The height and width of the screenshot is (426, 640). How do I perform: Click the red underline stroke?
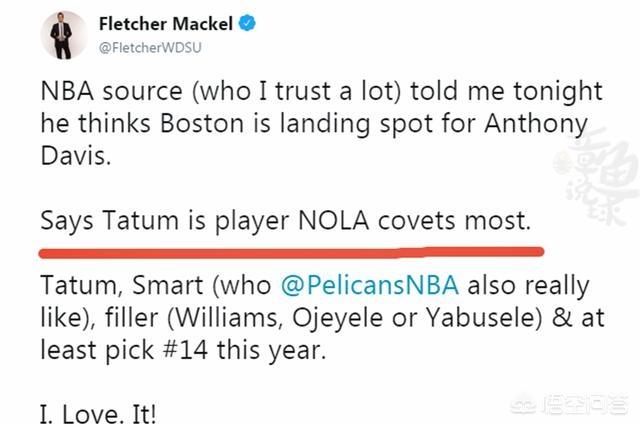pyautogui.click(x=291, y=253)
